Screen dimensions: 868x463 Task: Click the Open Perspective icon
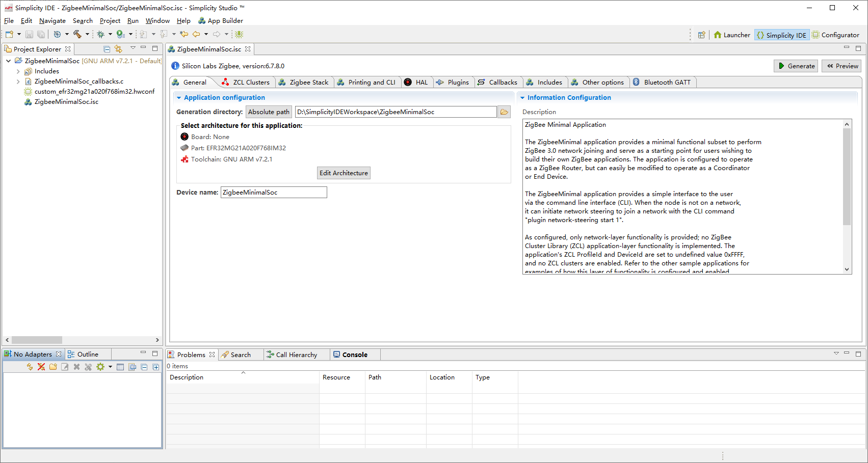pos(702,35)
